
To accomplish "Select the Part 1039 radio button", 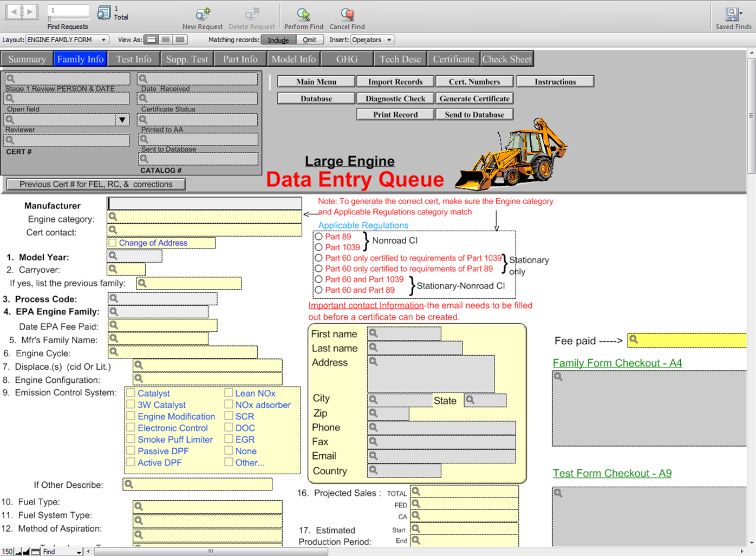I will pyautogui.click(x=319, y=247).
